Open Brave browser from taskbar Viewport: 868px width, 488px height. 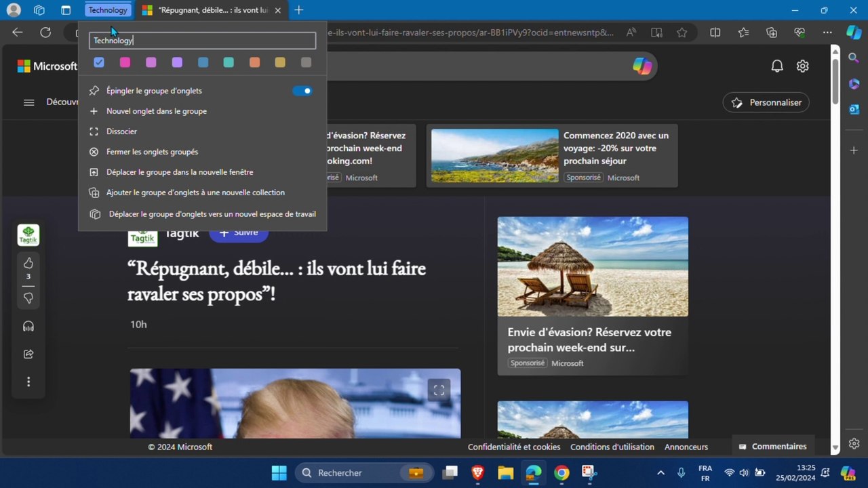(x=477, y=472)
